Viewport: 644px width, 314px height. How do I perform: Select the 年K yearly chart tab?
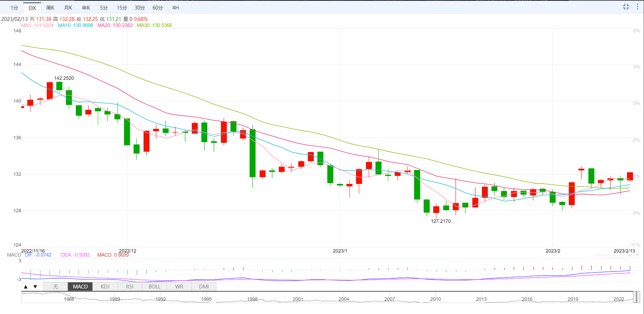pos(86,8)
